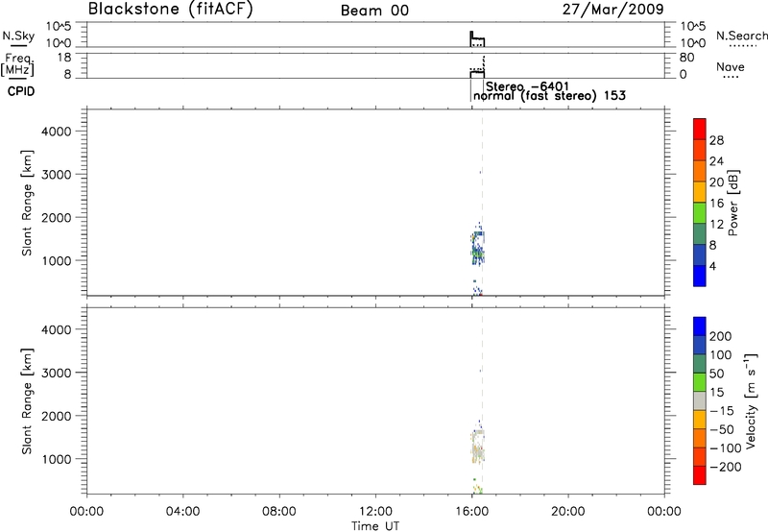Image resolution: width=768 pixels, height=532 pixels.
Task: Select 'normal (fast stereo) 153' annotation
Action: click(549, 95)
